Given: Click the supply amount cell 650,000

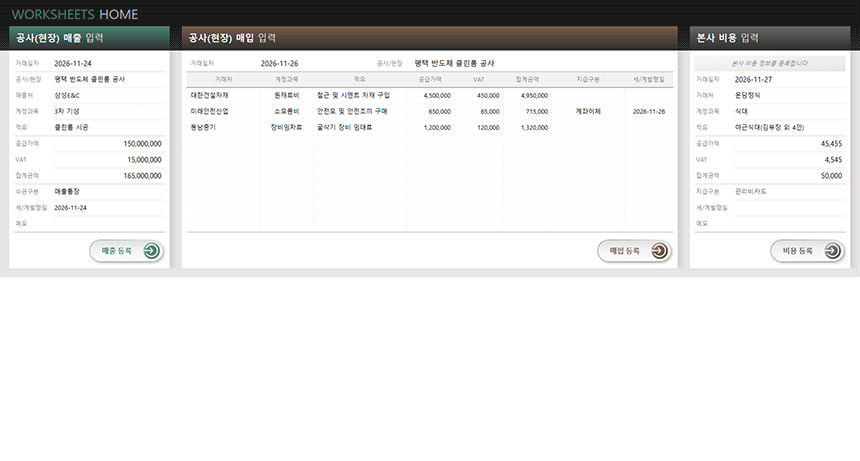Looking at the screenshot, I should pyautogui.click(x=430, y=111).
